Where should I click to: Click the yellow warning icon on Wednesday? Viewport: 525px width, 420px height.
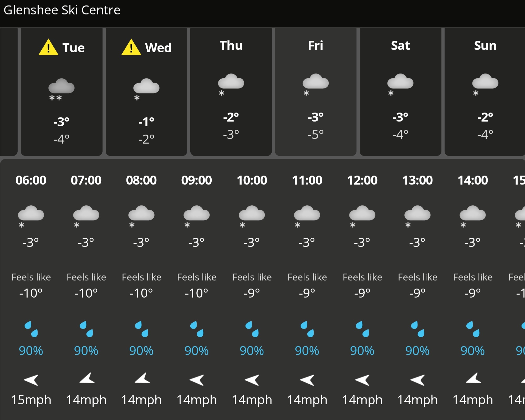[x=131, y=48]
